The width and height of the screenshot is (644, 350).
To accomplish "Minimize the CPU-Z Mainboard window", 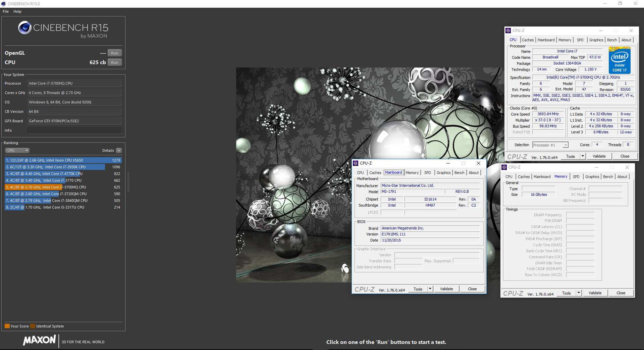I will pos(448,163).
